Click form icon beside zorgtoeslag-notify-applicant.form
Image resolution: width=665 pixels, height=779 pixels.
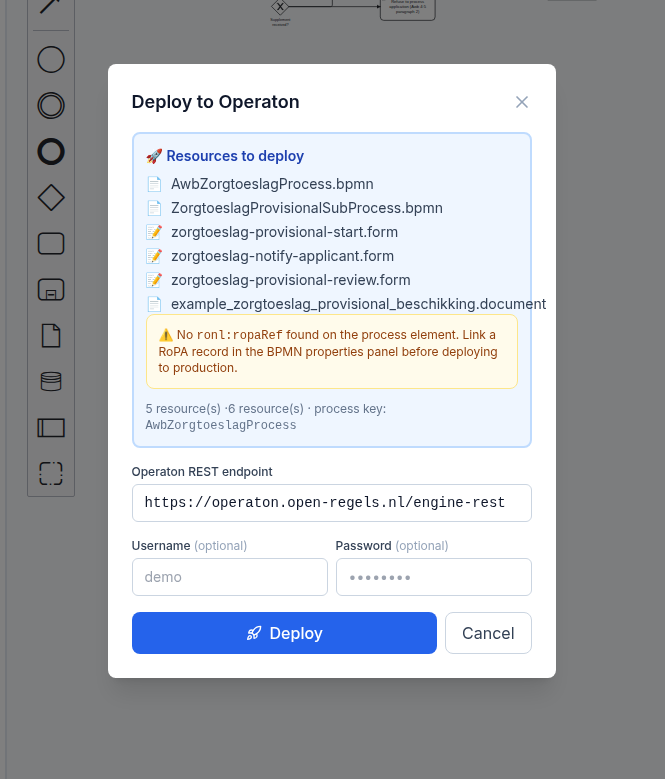tap(154, 256)
